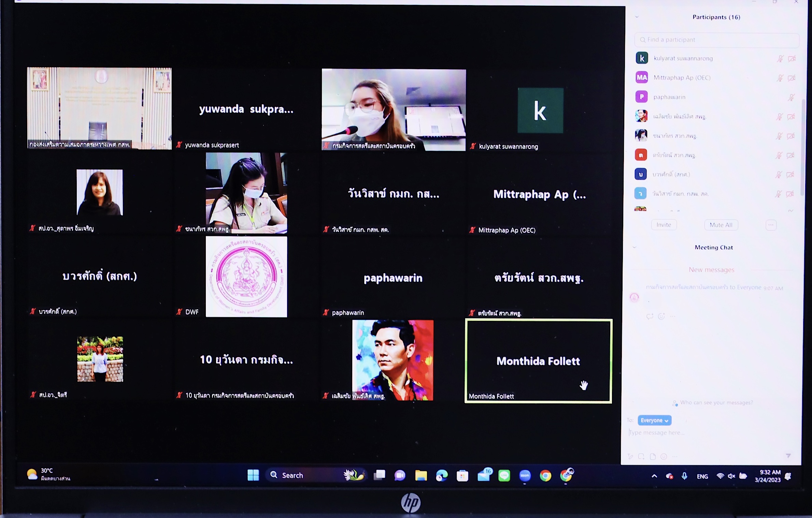The image size is (812, 518).
Task: Select the yuwanda sukprasert video tile
Action: point(246,109)
